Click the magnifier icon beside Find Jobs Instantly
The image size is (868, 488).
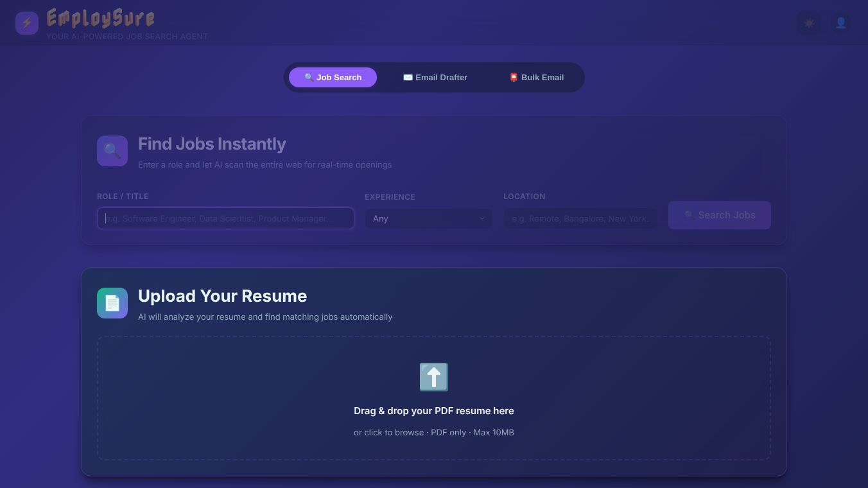point(112,151)
